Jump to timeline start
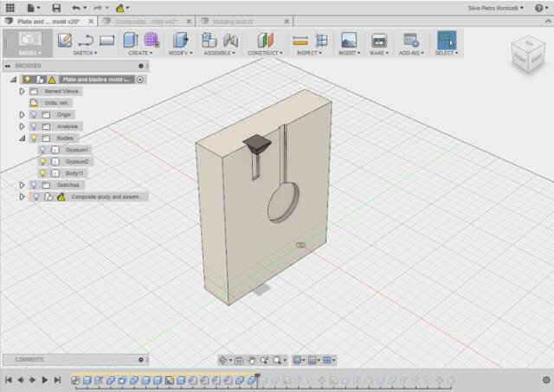The height and width of the screenshot is (392, 554). 9,380
